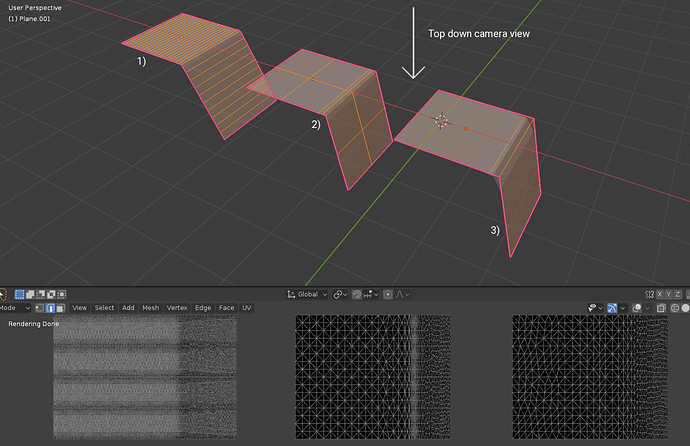Toggle the snapping magnet icon
The image size is (690, 446).
(x=357, y=294)
